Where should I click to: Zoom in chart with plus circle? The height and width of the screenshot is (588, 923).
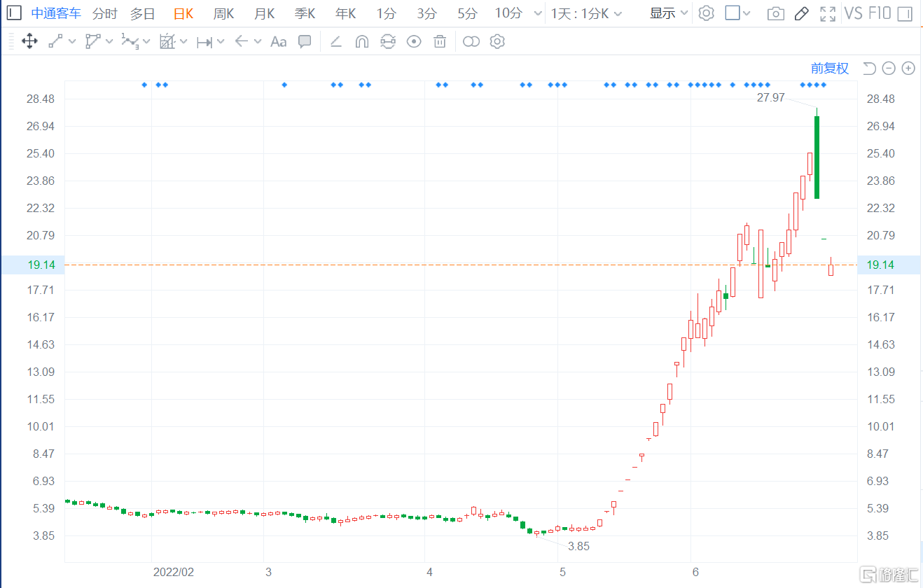click(908, 68)
